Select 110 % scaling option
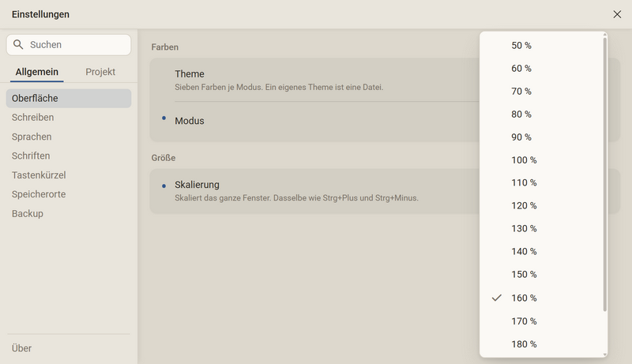 click(541, 183)
